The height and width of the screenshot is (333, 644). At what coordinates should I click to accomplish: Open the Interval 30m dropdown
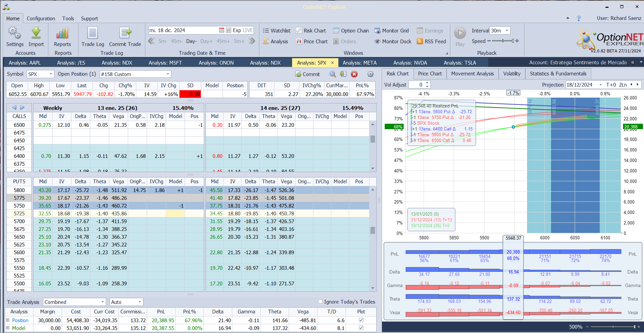[507, 30]
